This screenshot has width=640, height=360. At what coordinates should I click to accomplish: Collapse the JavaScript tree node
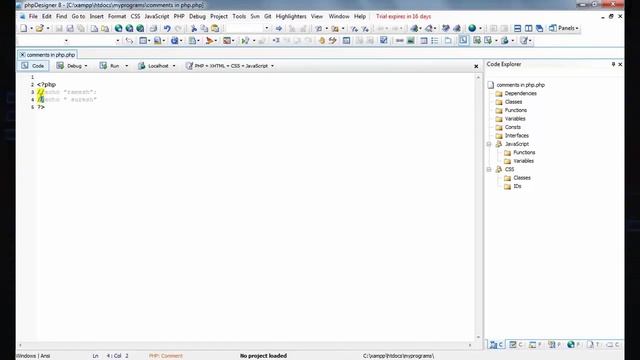pyautogui.click(x=489, y=144)
